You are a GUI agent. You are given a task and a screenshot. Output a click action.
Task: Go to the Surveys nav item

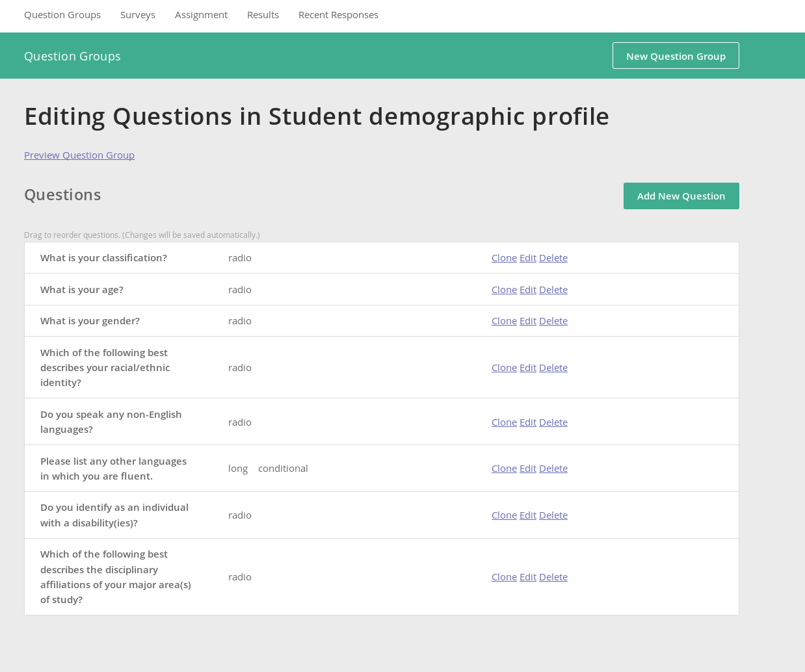tap(138, 14)
